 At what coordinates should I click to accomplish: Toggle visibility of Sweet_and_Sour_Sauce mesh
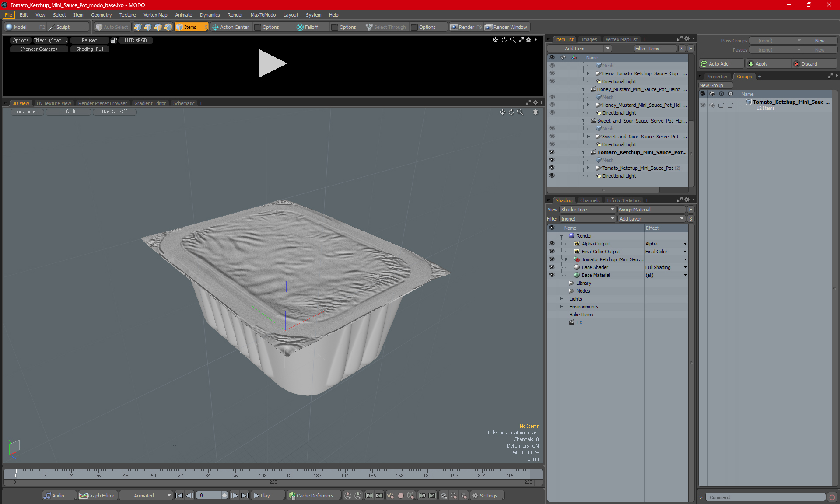(551, 128)
